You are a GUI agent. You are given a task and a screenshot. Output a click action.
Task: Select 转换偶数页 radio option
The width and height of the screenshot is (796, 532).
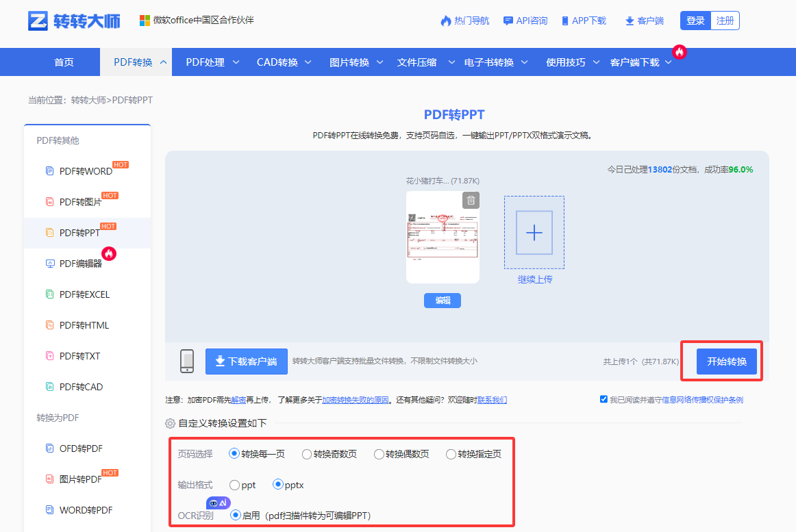[379, 455]
